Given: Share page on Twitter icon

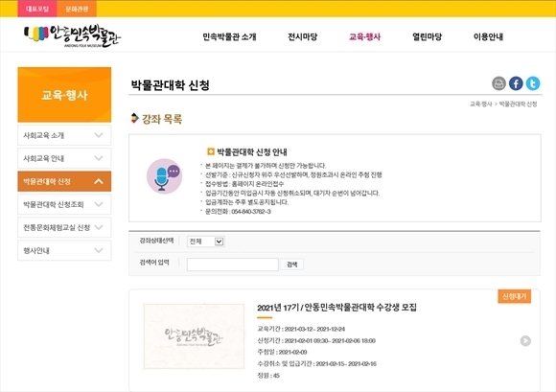Looking at the screenshot, I should 533,83.
